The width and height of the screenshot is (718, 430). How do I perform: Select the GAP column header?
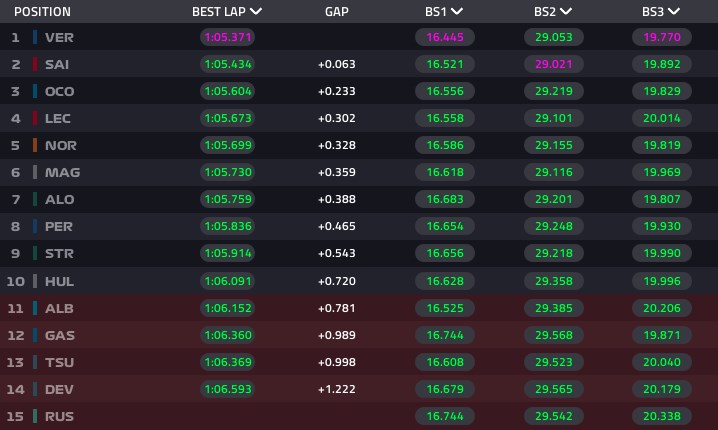(337, 12)
